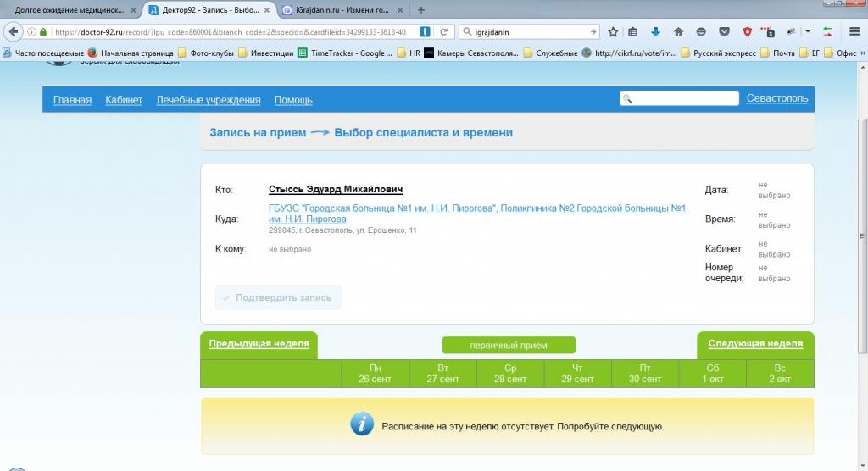The width and height of the screenshot is (868, 471).
Task: Open the extension icon with badge 3
Action: pos(768,32)
